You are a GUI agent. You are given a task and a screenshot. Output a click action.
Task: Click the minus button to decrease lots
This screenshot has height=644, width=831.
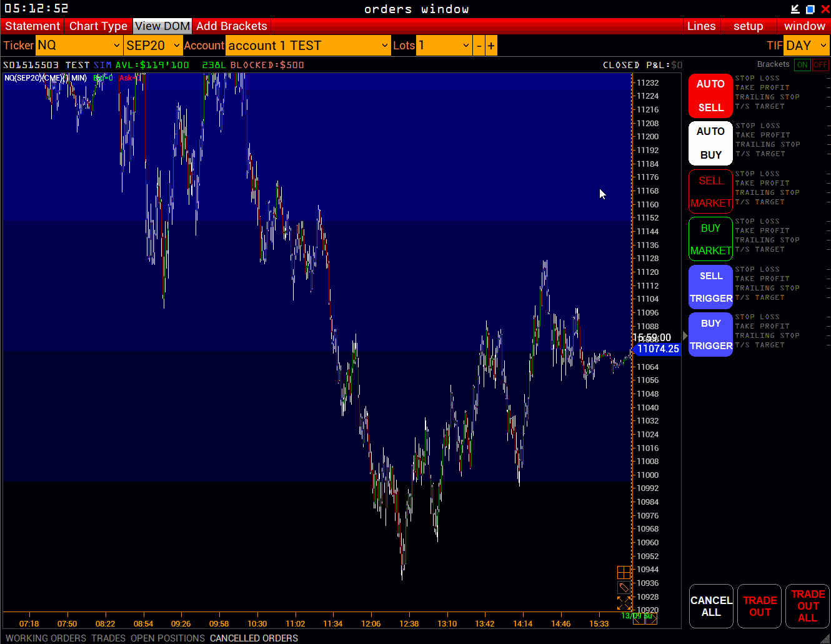(479, 46)
